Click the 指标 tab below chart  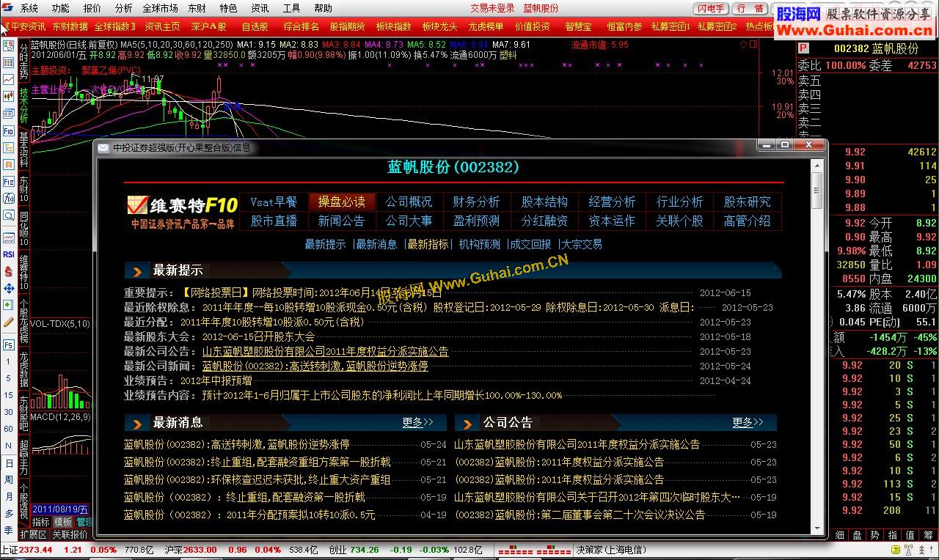click(x=40, y=522)
